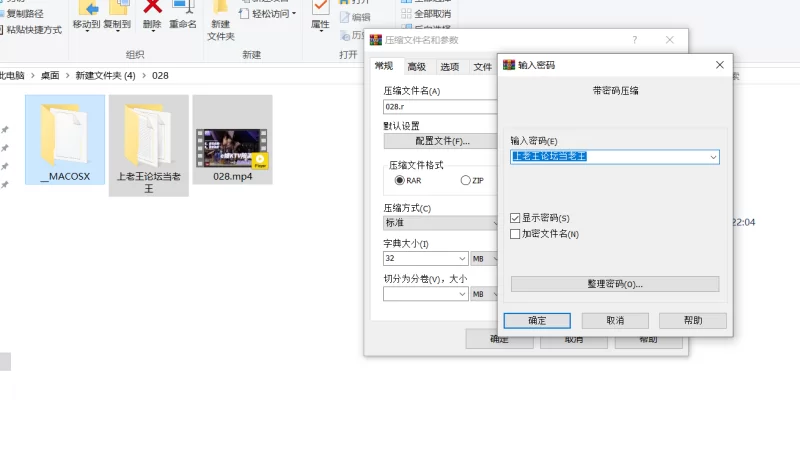This screenshot has width=800, height=457.
Task: Switch to the 高级 tab in archive dialog
Action: pyautogui.click(x=417, y=67)
